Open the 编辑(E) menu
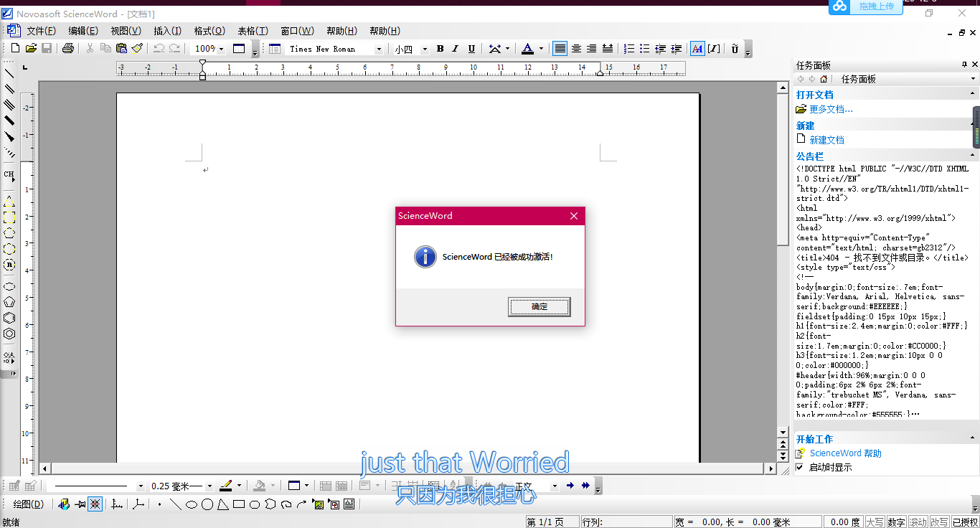Image resolution: width=980 pixels, height=528 pixels. [x=83, y=31]
